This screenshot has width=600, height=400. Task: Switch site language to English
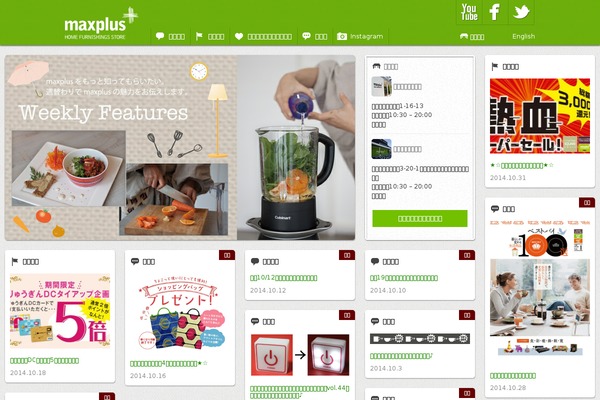pyautogui.click(x=523, y=36)
